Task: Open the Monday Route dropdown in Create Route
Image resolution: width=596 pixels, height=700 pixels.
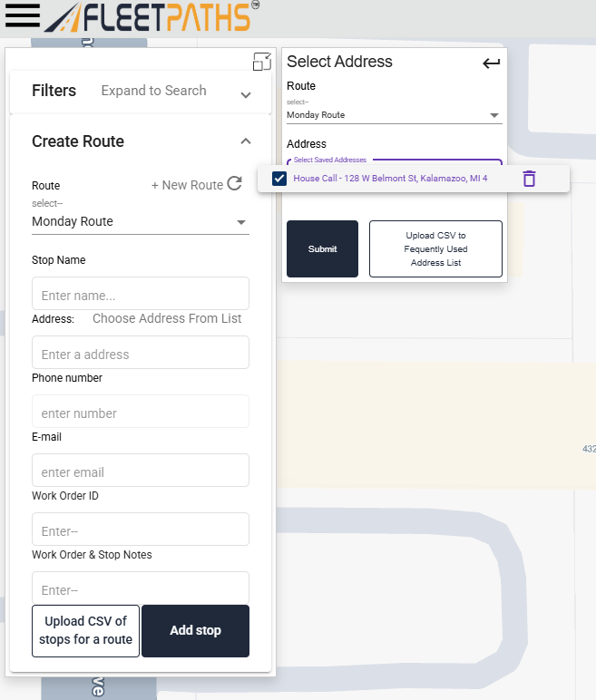Action: click(141, 222)
